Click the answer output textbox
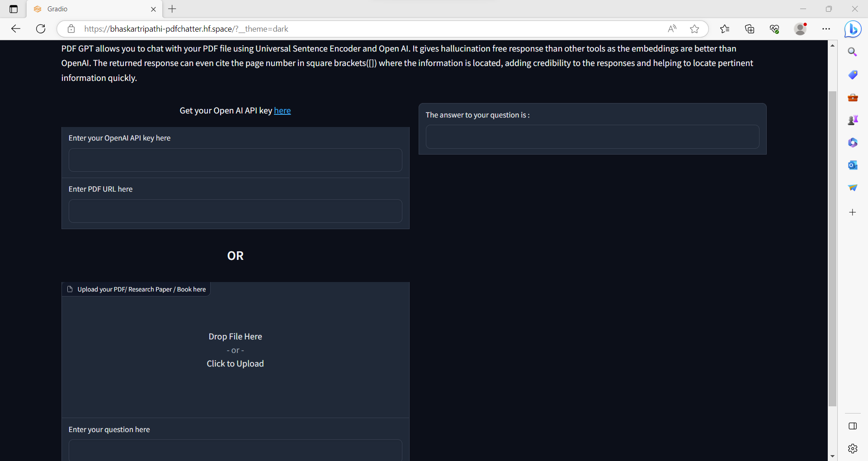 coord(592,136)
